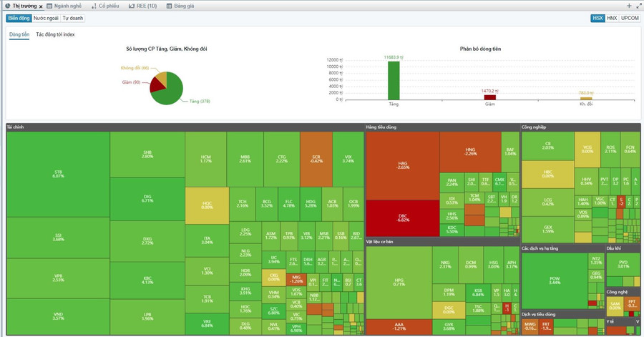This screenshot has height=337, width=644.
Task: Click the Tài chính sector header
Action: [185, 127]
